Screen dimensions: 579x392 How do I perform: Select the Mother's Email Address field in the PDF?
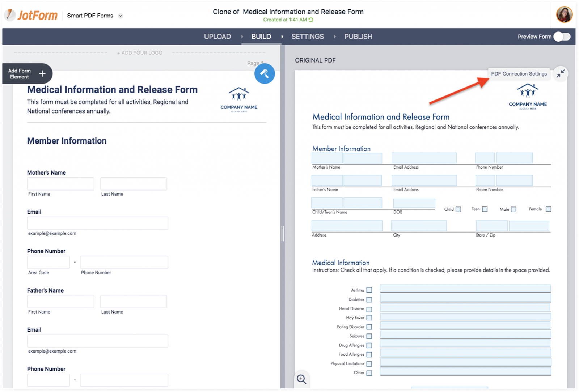pyautogui.click(x=424, y=158)
